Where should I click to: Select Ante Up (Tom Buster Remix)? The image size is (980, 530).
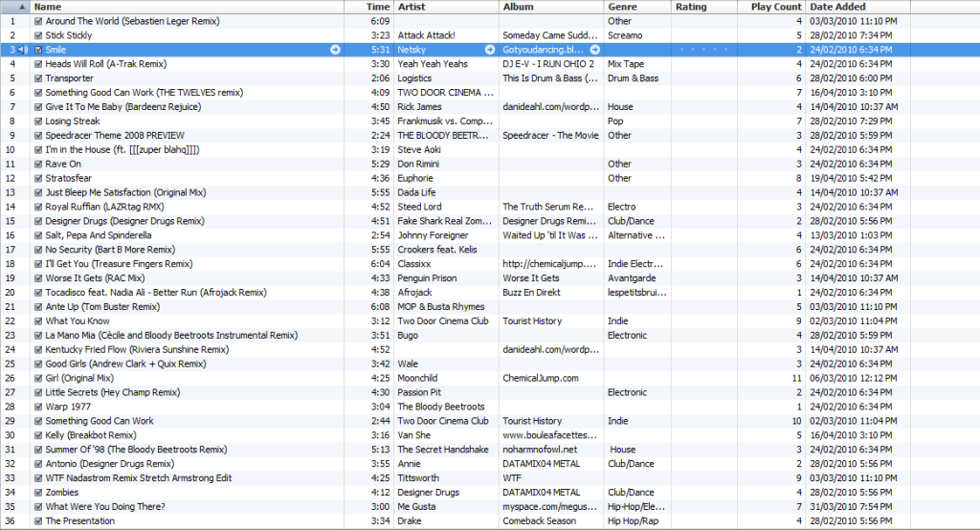click(x=102, y=307)
